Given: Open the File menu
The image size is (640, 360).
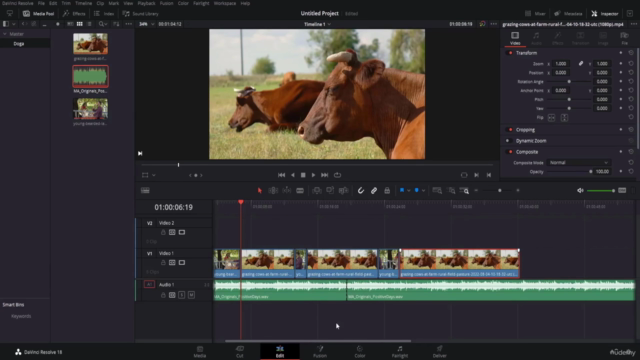Looking at the screenshot, I should [41, 3].
